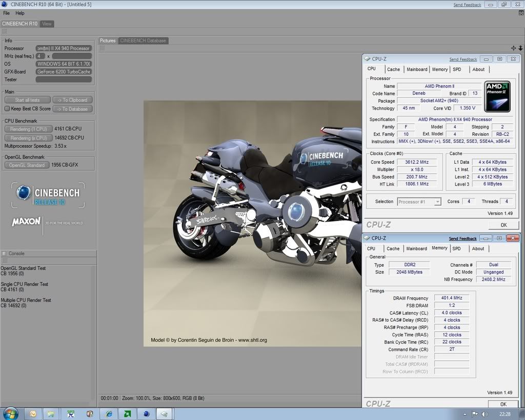Open About tab in upper CPU-Z window
The height and width of the screenshot is (420, 525).
[478, 69]
